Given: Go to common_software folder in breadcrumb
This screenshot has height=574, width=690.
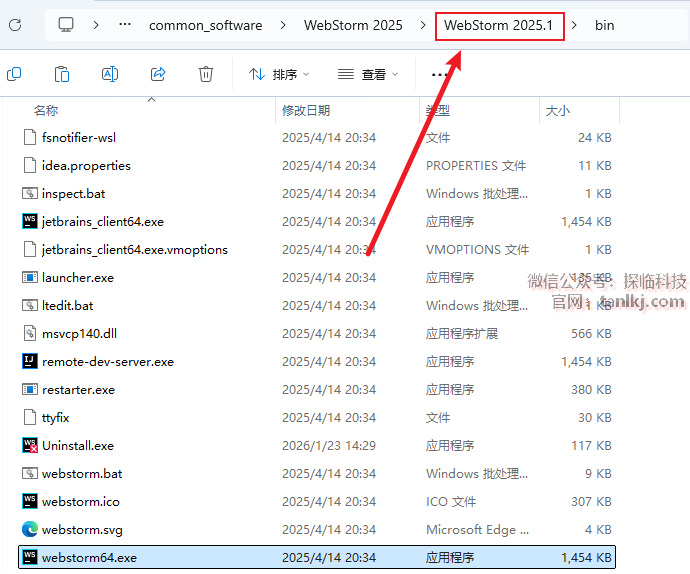Looking at the screenshot, I should pyautogui.click(x=206, y=26).
